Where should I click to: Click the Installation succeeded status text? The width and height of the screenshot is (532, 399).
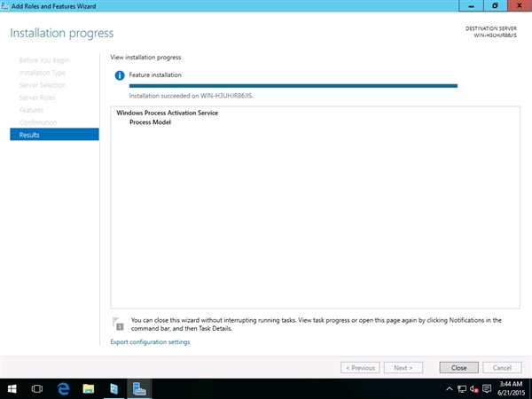click(191, 96)
